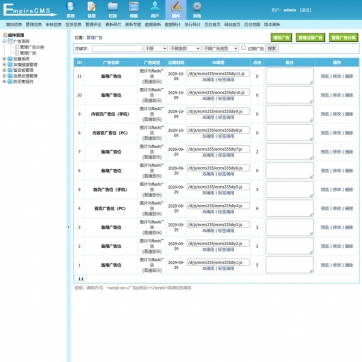Click ad name 首页广告位（PC）in row 4

pos(110,209)
